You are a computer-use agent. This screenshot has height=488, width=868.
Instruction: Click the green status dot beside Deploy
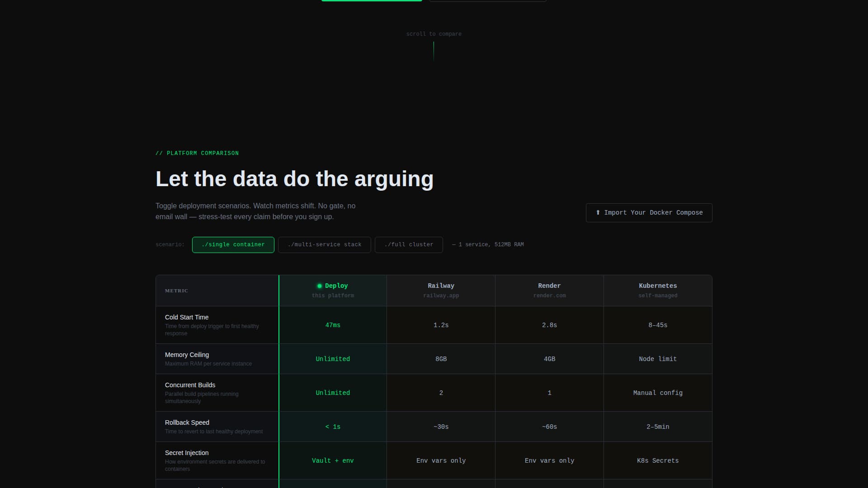tap(319, 286)
